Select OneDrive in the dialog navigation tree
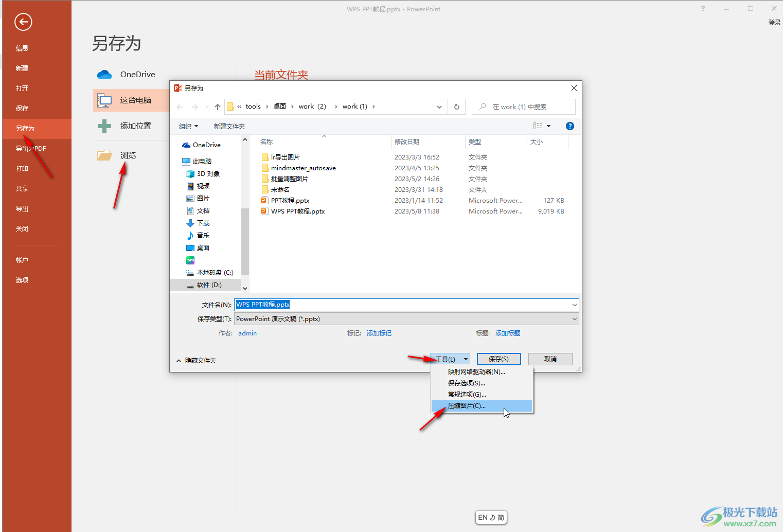783x532 pixels. click(x=202, y=145)
